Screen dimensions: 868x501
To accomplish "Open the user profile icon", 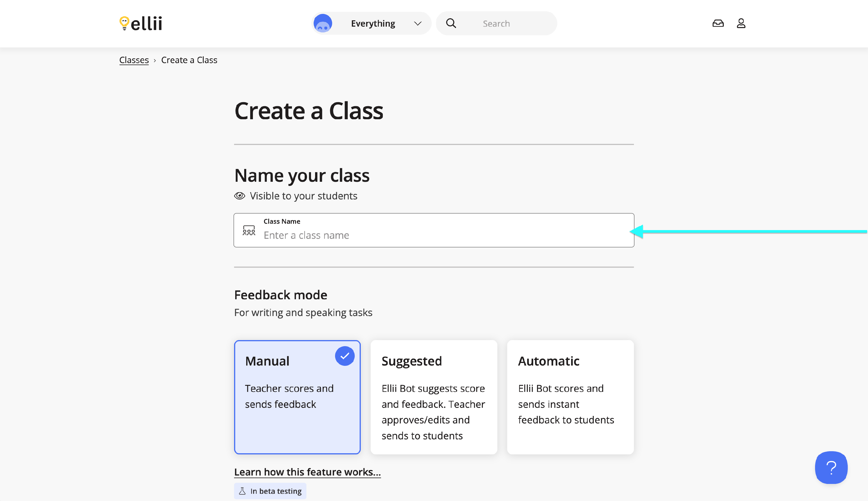I will [x=741, y=23].
